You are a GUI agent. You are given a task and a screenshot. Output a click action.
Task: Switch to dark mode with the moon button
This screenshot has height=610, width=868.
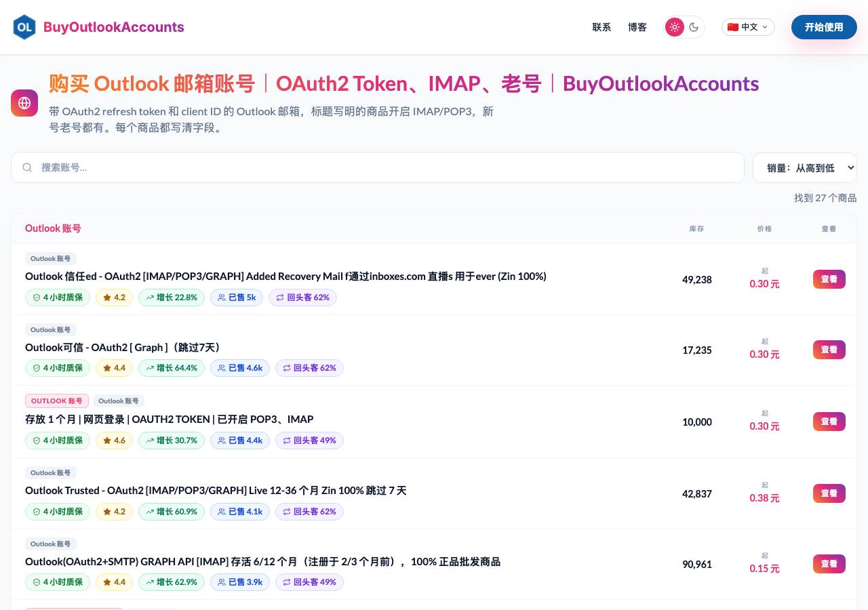(x=694, y=27)
